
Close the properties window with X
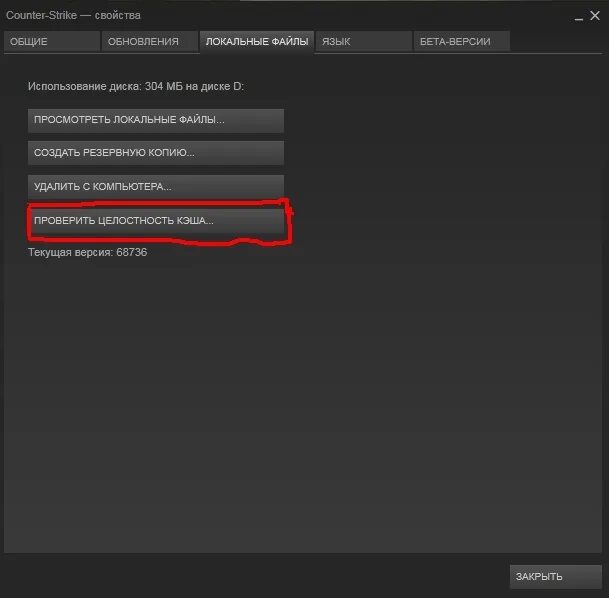pos(595,16)
